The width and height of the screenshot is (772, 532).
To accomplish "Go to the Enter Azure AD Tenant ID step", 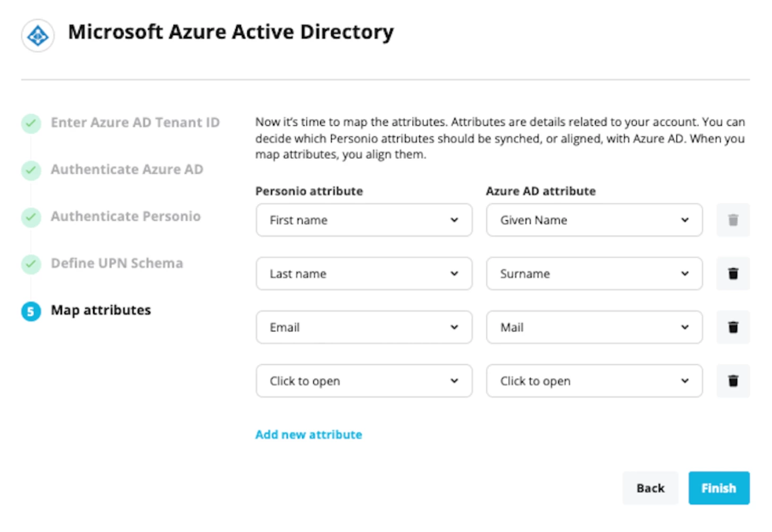I will 135,123.
